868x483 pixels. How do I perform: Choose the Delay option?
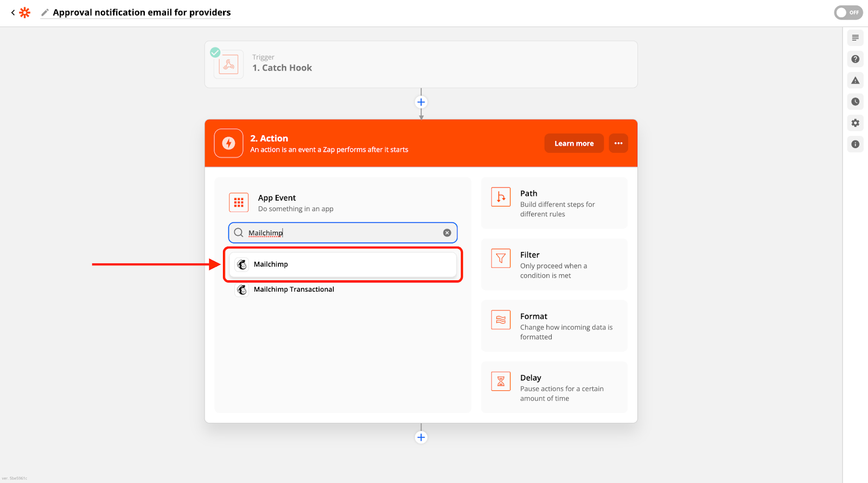[554, 387]
